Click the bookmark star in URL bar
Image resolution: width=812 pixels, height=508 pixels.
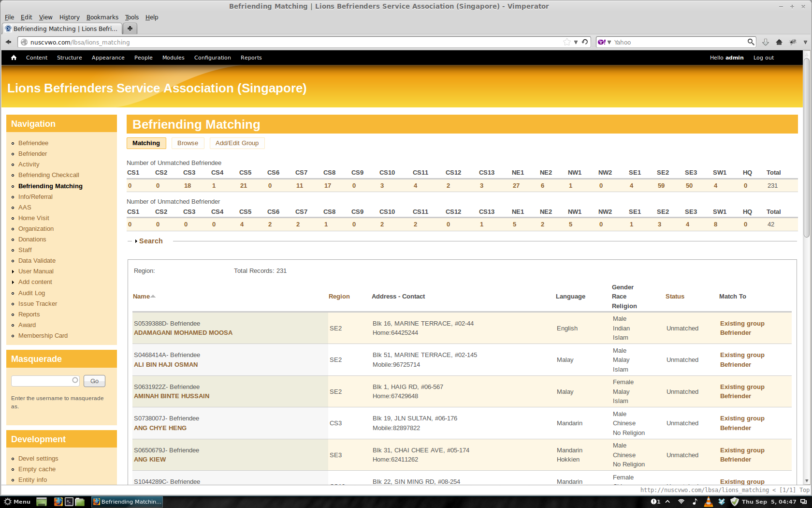point(566,42)
